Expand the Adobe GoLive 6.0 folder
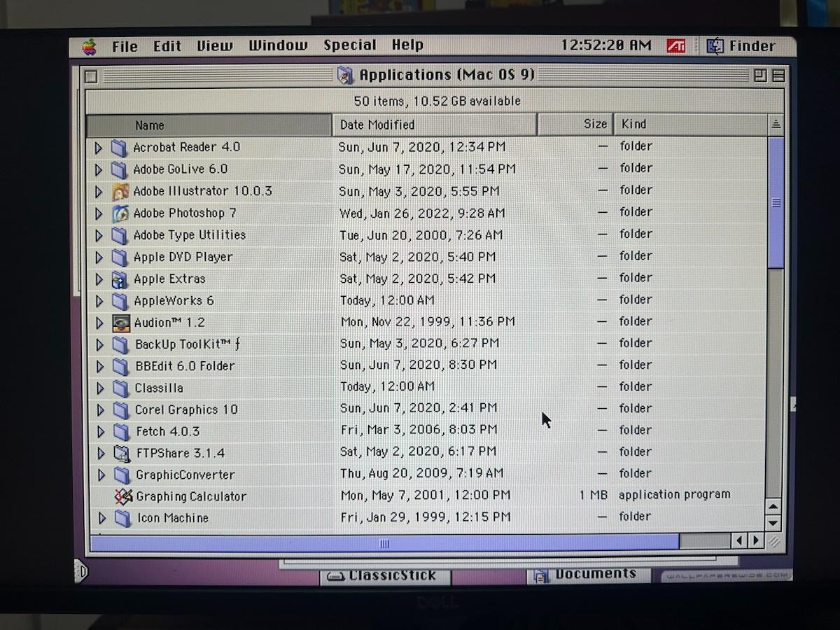840x630 pixels. pos(98,169)
